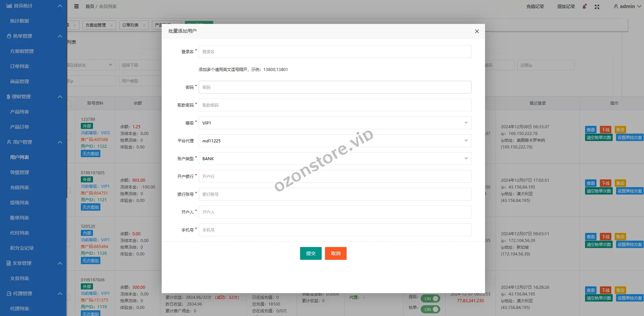This screenshot has height=316, width=644.
Task: Click the hamburger menu collapse icon
Action: click(x=76, y=6)
